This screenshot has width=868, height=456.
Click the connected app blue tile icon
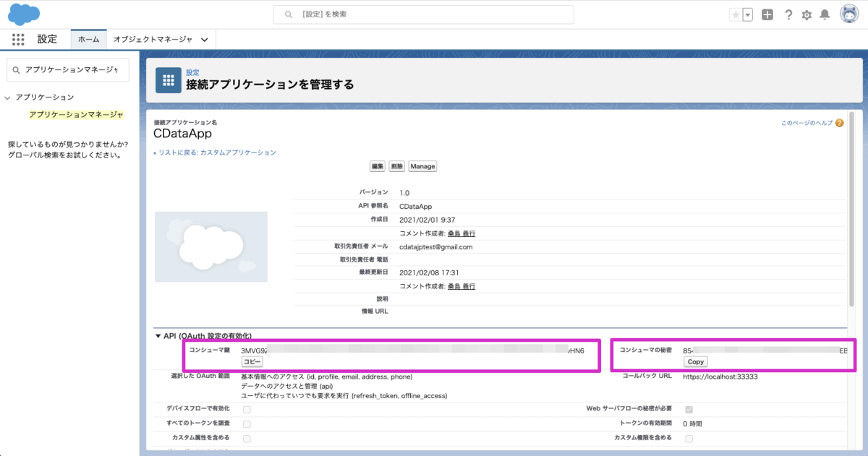pyautogui.click(x=169, y=79)
